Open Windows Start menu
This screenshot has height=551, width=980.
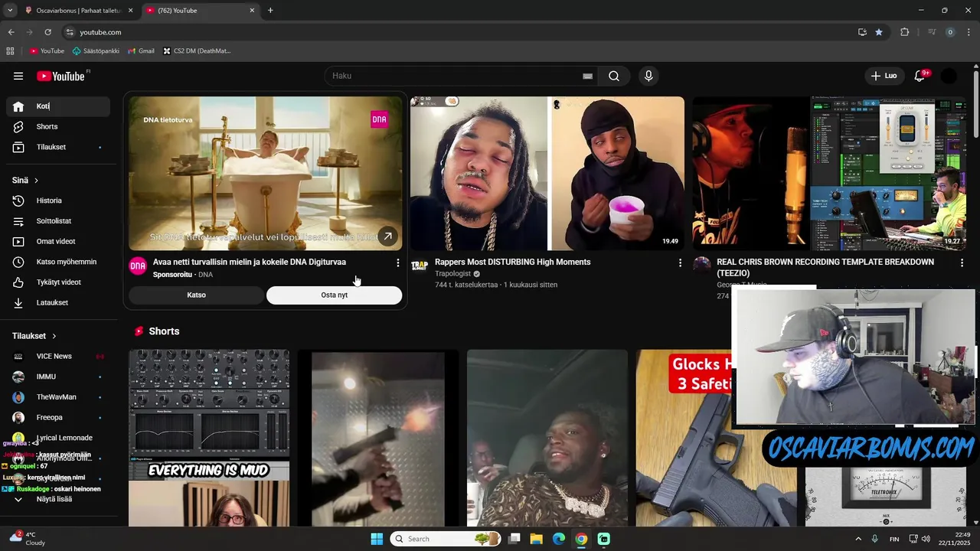[x=377, y=539]
